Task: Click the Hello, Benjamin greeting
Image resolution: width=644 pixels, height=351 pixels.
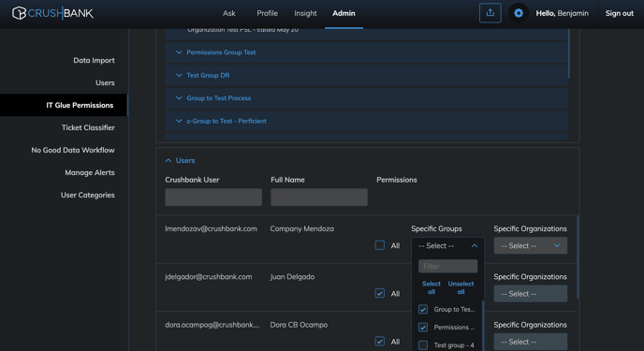Action: click(x=562, y=13)
